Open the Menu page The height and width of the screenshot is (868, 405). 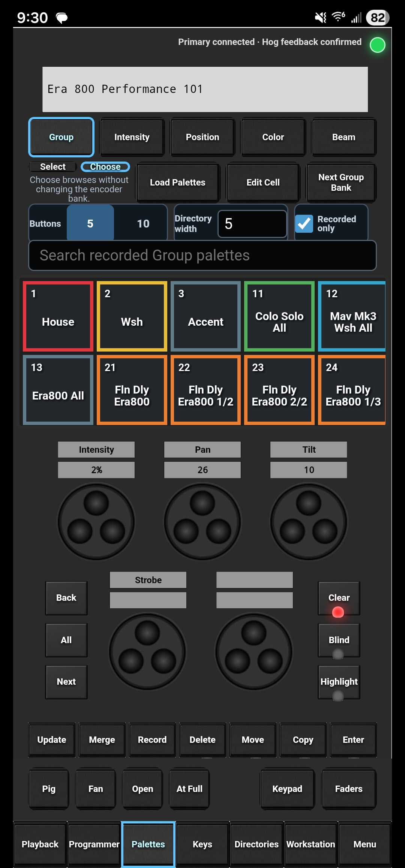click(x=364, y=844)
